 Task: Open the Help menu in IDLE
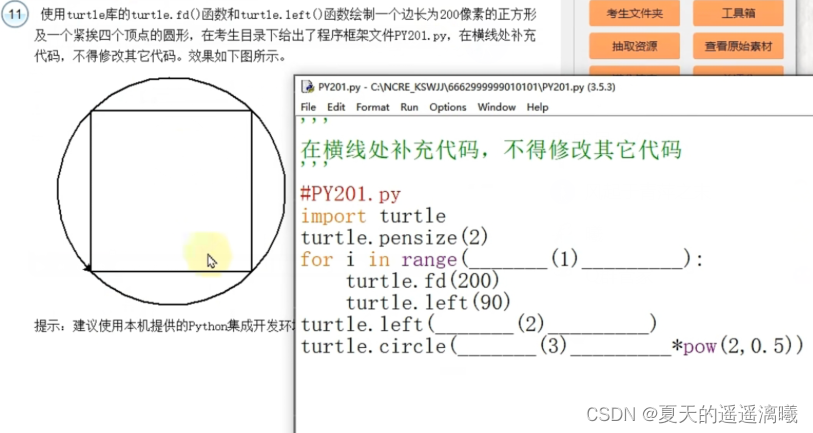(x=537, y=107)
